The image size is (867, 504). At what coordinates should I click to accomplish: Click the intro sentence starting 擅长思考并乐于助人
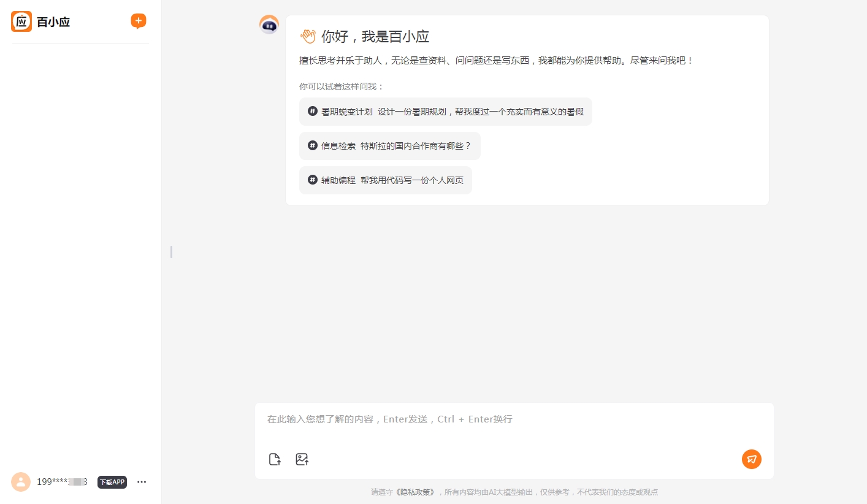(497, 61)
